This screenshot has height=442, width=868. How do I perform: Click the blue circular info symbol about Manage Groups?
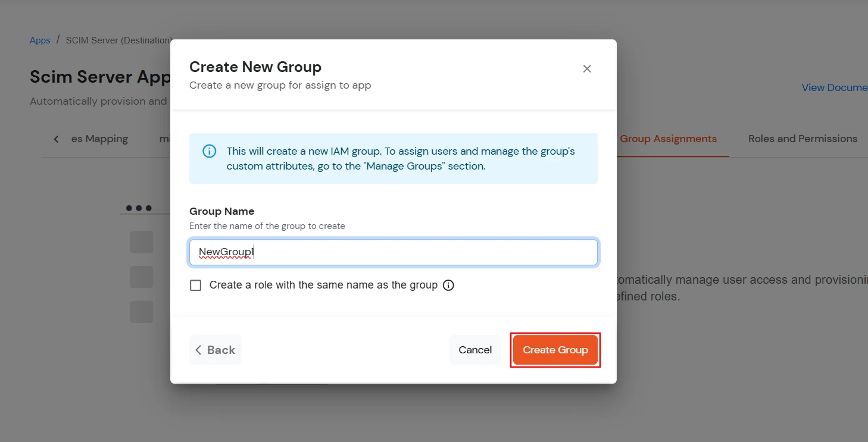click(x=209, y=152)
